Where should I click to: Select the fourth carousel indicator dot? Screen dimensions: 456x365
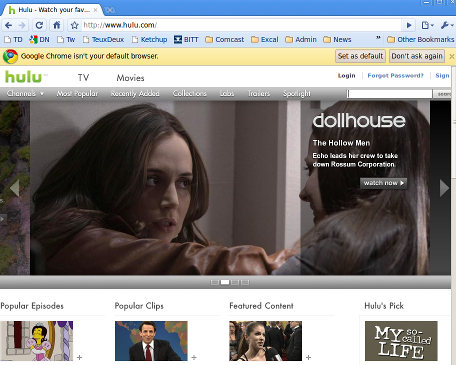click(x=245, y=282)
